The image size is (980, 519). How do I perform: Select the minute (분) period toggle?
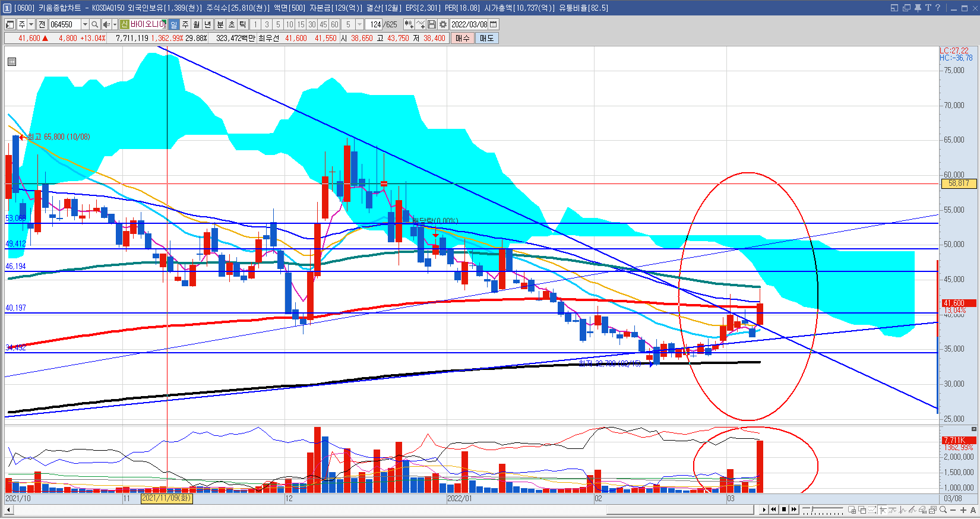[x=220, y=24]
